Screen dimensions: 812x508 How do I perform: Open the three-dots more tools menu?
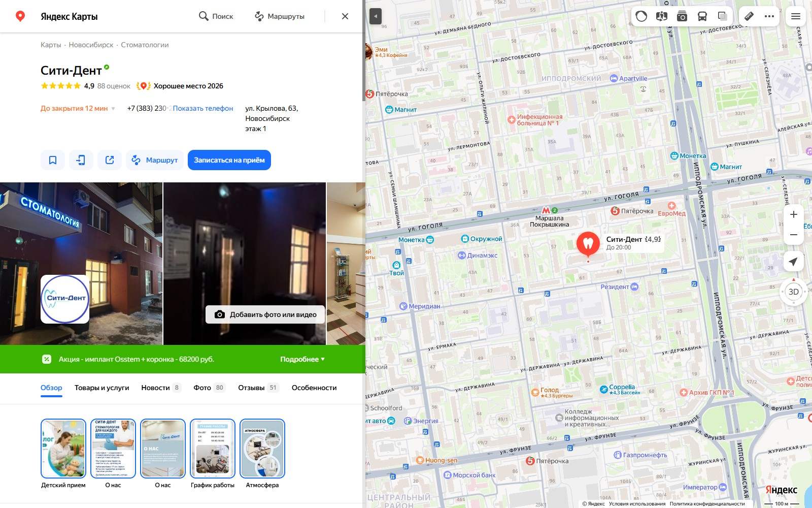point(769,16)
